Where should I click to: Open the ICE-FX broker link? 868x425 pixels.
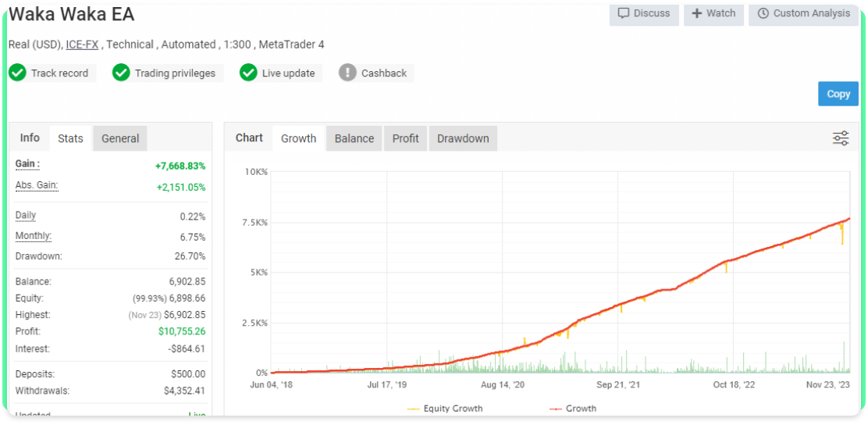tap(82, 45)
